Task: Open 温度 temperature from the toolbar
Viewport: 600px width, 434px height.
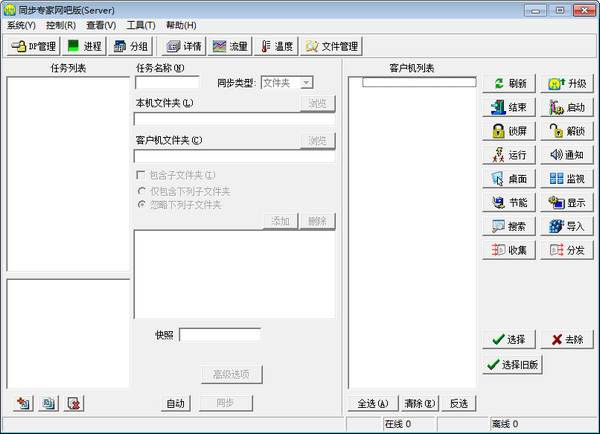Action: pyautogui.click(x=277, y=46)
